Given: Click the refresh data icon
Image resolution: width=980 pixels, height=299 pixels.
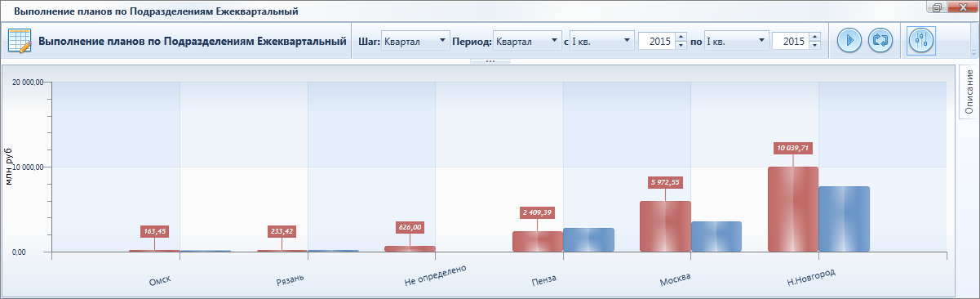Looking at the screenshot, I should 880,40.
